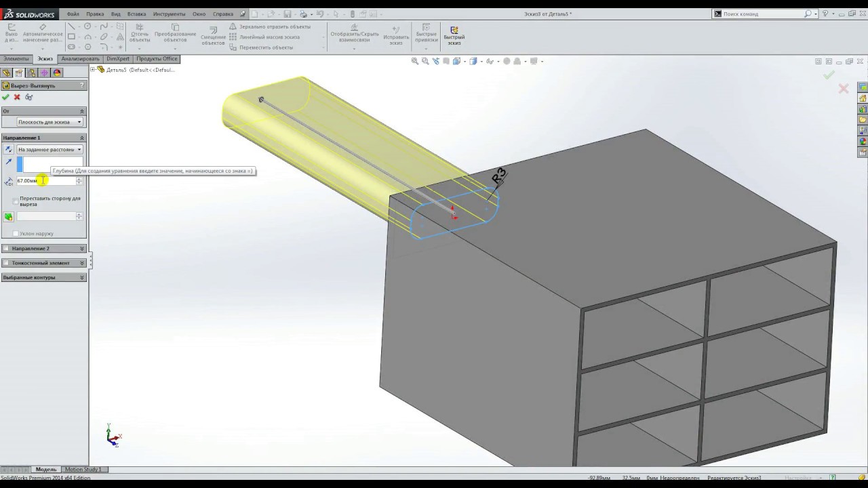Click Zoom to Area magnifier icon
The height and width of the screenshot is (488, 868).
pos(425,61)
